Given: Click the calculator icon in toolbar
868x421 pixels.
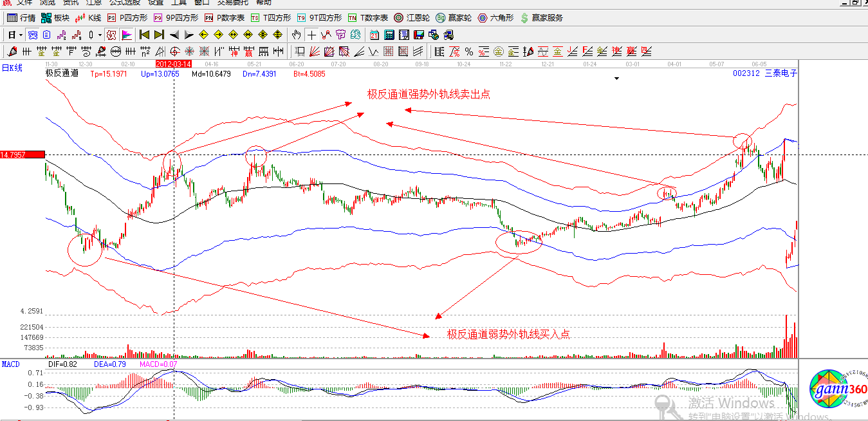Looking at the screenshot, I should point(389,35).
